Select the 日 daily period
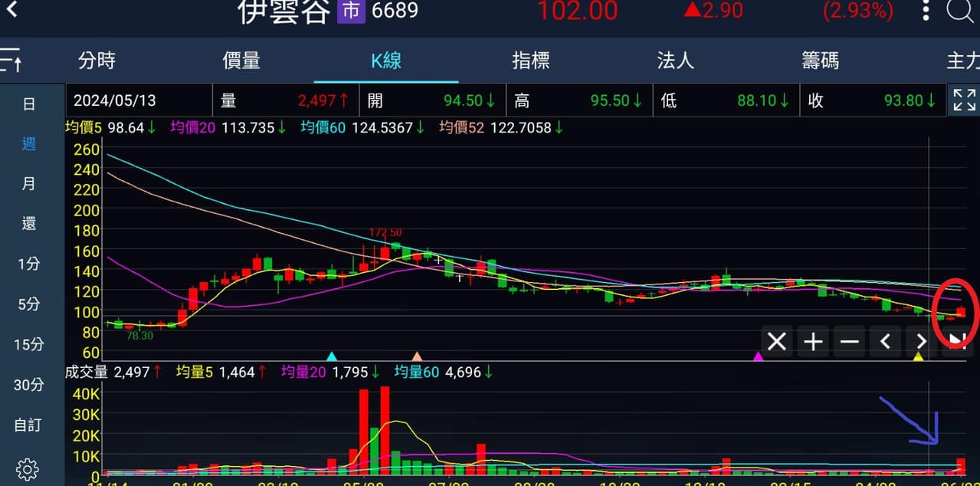980x486 pixels. point(28,104)
